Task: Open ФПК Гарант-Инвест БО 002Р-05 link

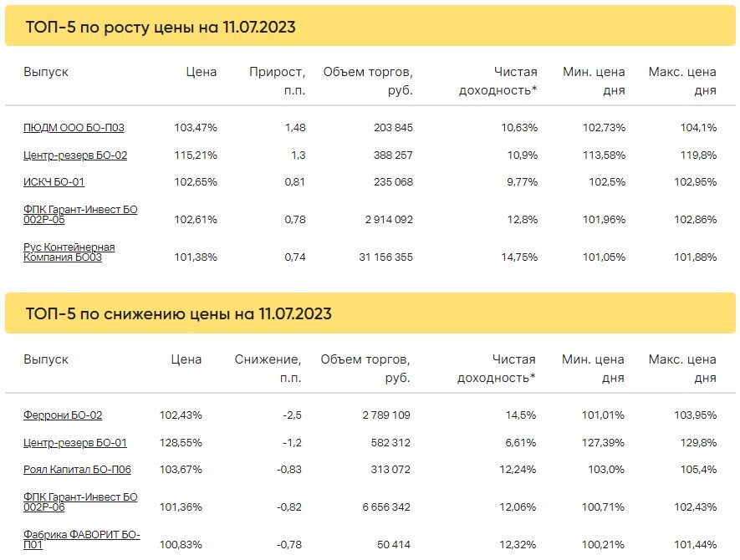Action: [x=80, y=214]
